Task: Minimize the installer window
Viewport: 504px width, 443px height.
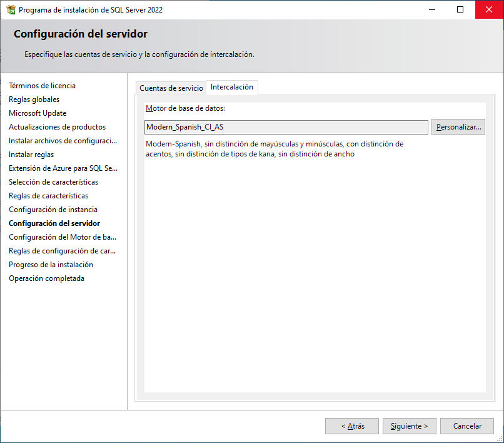Action: pyautogui.click(x=432, y=9)
